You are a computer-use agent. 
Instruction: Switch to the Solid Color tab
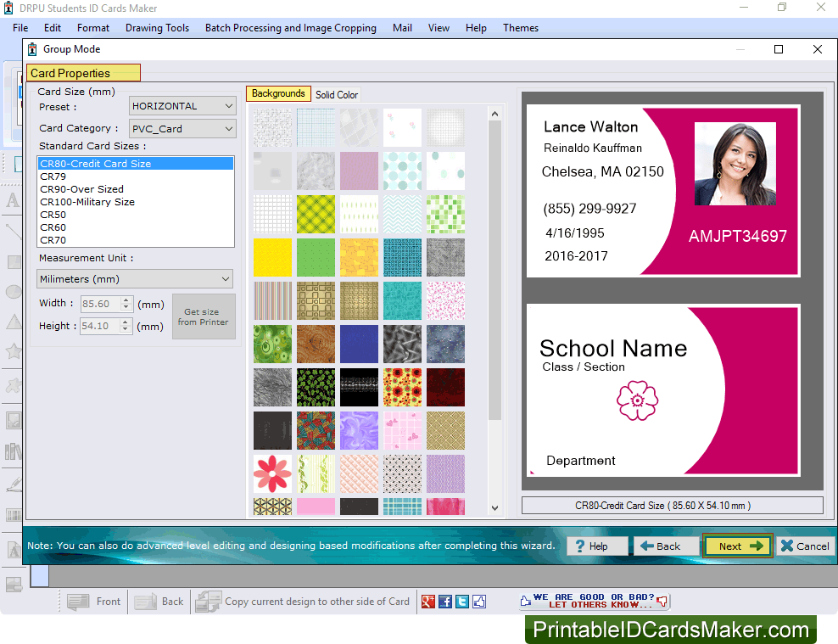(336, 95)
